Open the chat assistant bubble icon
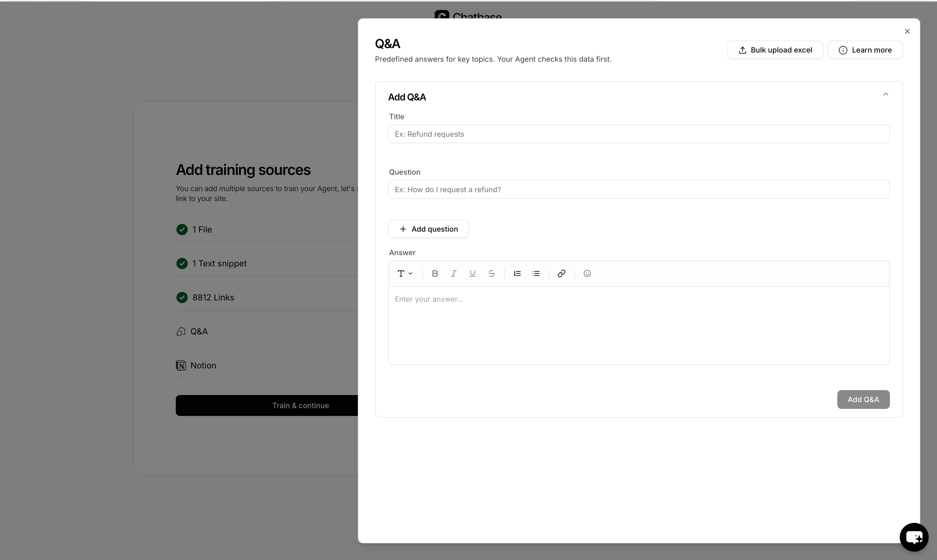937x560 pixels. [x=914, y=537]
